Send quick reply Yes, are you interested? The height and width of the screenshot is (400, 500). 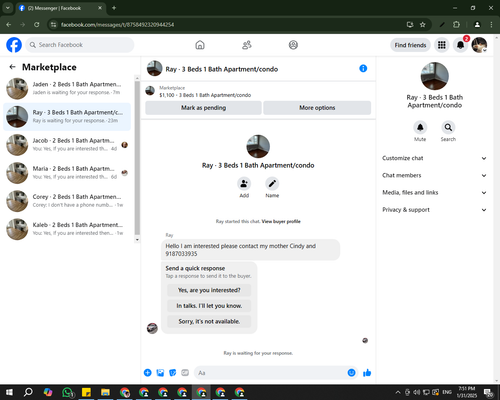[x=209, y=290]
